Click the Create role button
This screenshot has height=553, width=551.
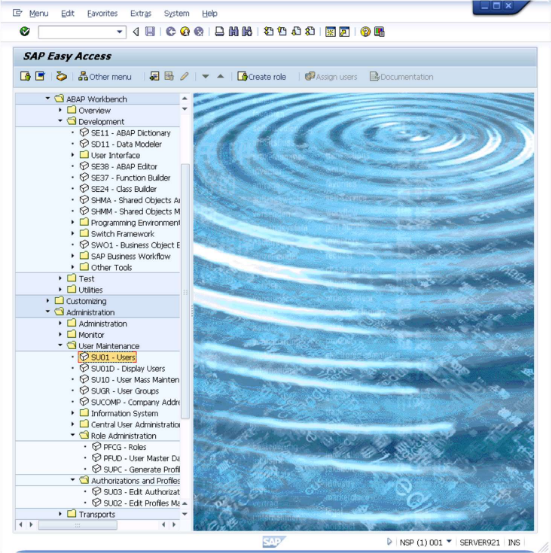[262, 77]
